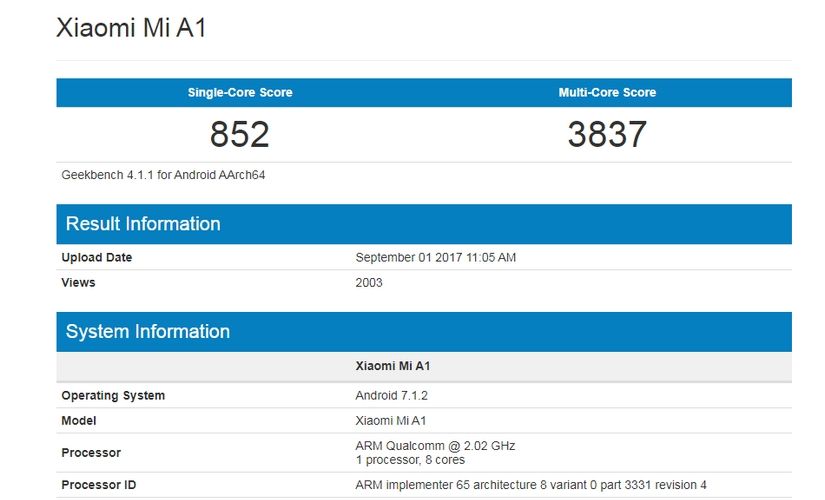The width and height of the screenshot is (825, 500).
Task: Click the Xiaomi Mi A1 model value
Action: [x=391, y=421]
